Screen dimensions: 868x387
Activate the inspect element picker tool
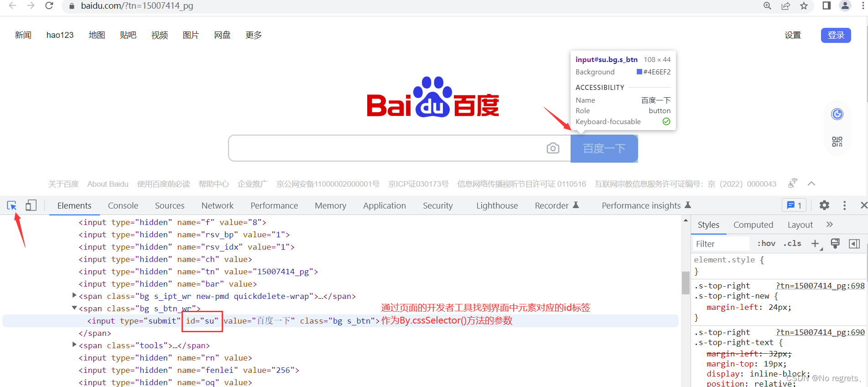[x=12, y=205]
